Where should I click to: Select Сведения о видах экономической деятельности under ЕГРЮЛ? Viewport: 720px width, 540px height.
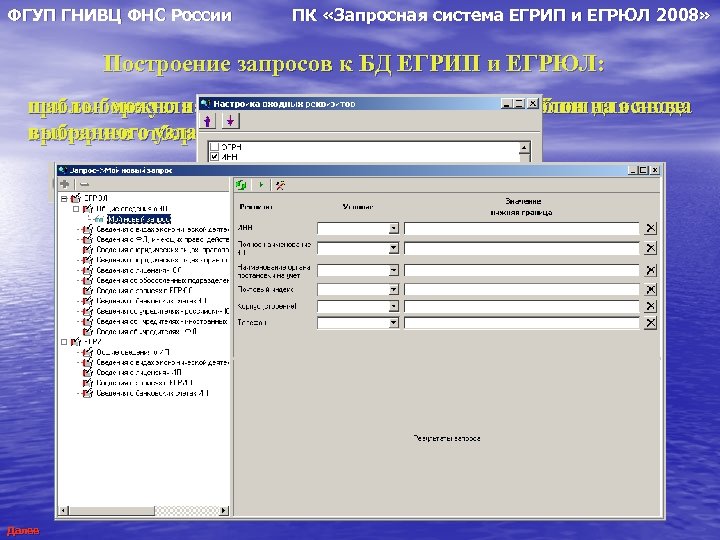pyautogui.click(x=163, y=229)
